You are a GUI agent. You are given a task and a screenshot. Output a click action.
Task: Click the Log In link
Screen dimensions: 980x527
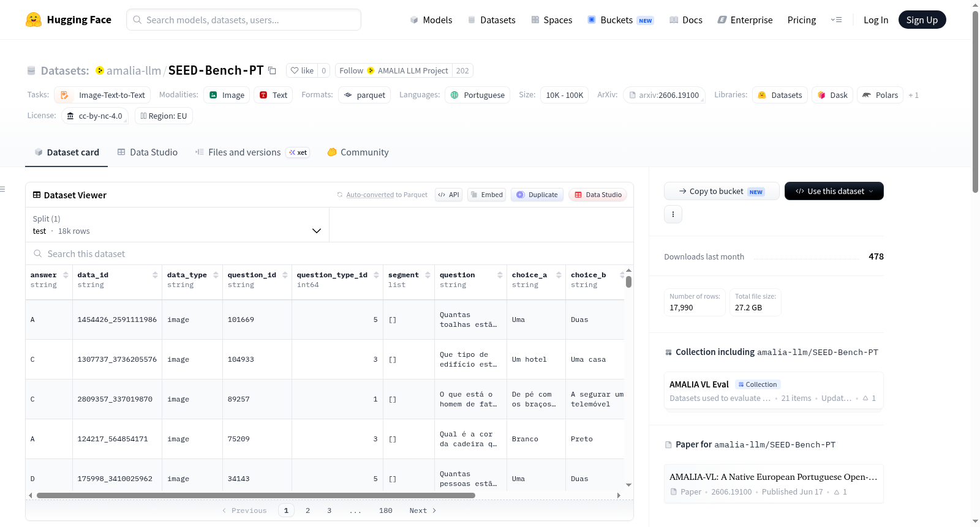(876, 20)
